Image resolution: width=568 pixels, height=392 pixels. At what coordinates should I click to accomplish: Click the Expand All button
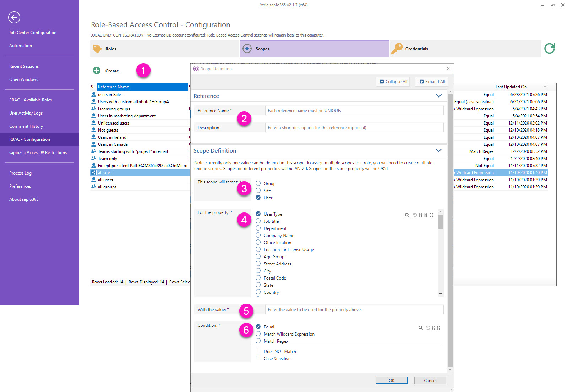click(x=432, y=82)
